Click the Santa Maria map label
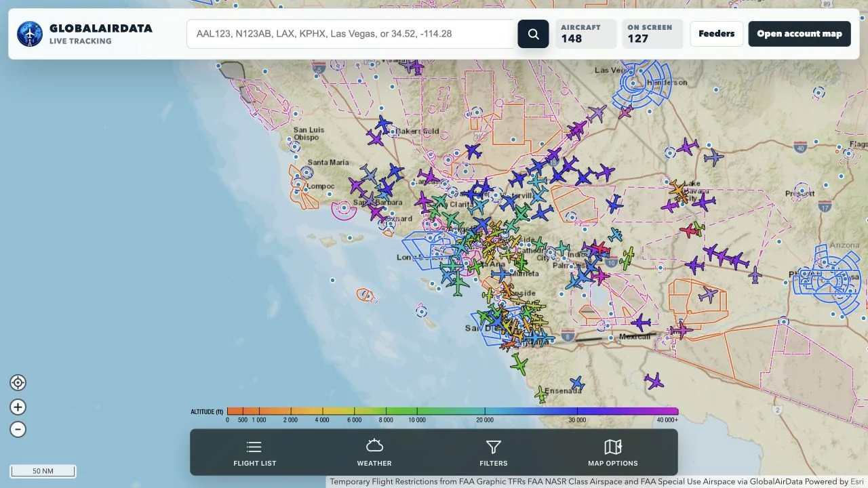Screen dimensions: 868x488 coord(328,163)
